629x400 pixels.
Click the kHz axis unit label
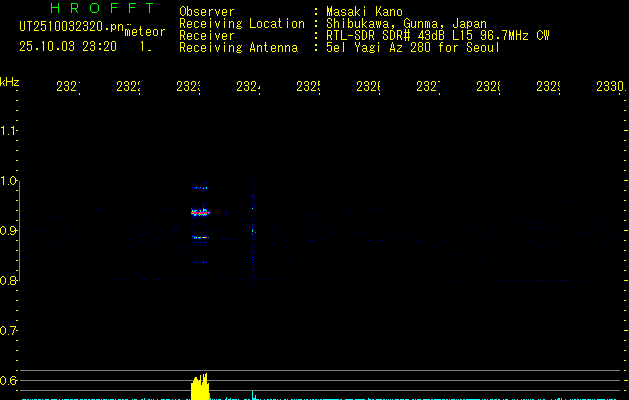coord(9,82)
